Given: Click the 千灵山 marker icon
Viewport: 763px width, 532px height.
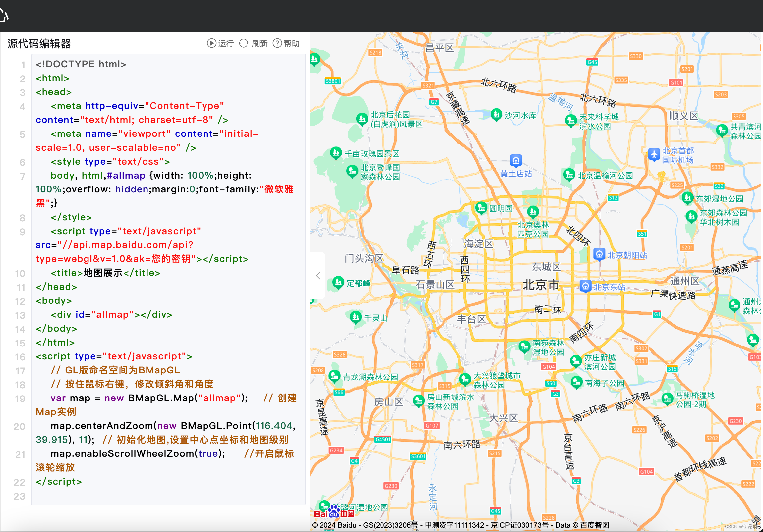Looking at the screenshot, I should [x=356, y=318].
